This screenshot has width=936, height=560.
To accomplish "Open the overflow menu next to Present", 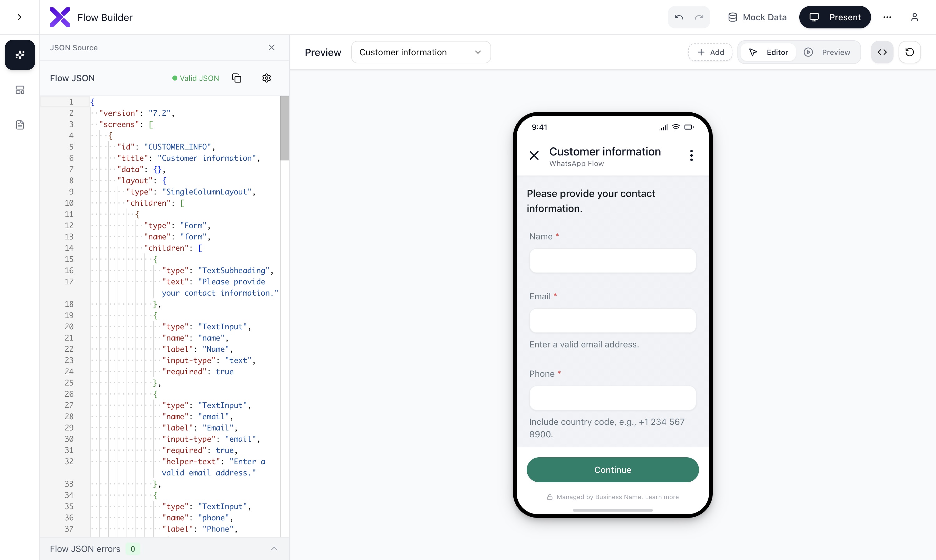I will [x=888, y=17].
